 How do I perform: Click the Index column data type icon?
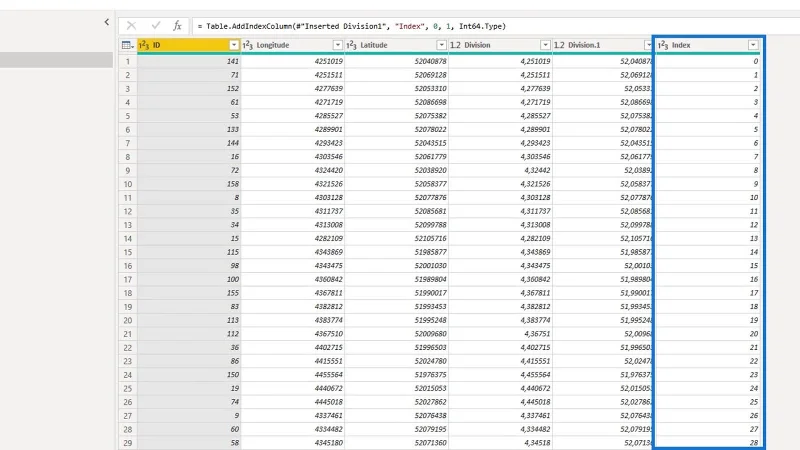point(663,45)
